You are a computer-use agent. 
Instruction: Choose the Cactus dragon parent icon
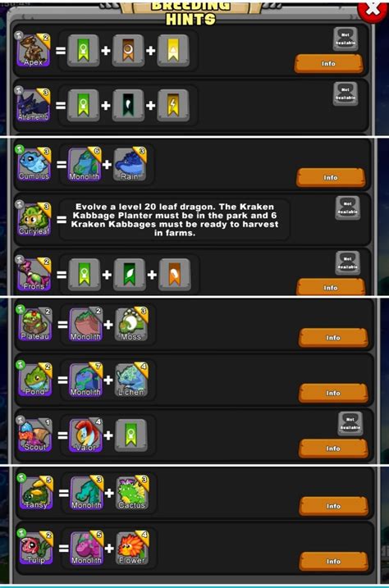132,493
